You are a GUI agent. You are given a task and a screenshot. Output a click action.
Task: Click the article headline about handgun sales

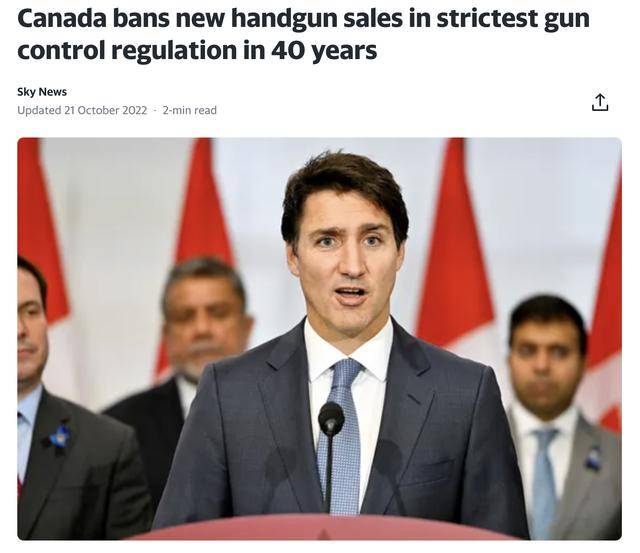point(303,34)
